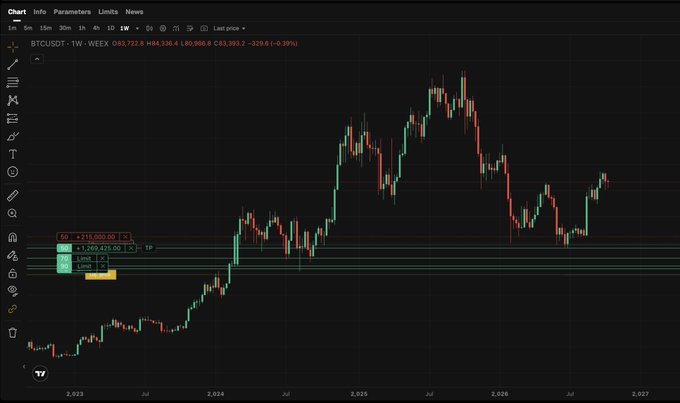Collapse the legend with the chevron button
The height and width of the screenshot is (403, 680).
pyautogui.click(x=37, y=59)
